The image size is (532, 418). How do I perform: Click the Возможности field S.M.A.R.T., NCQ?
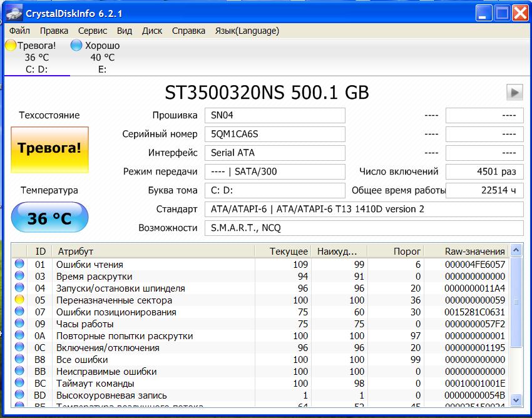pos(364,228)
